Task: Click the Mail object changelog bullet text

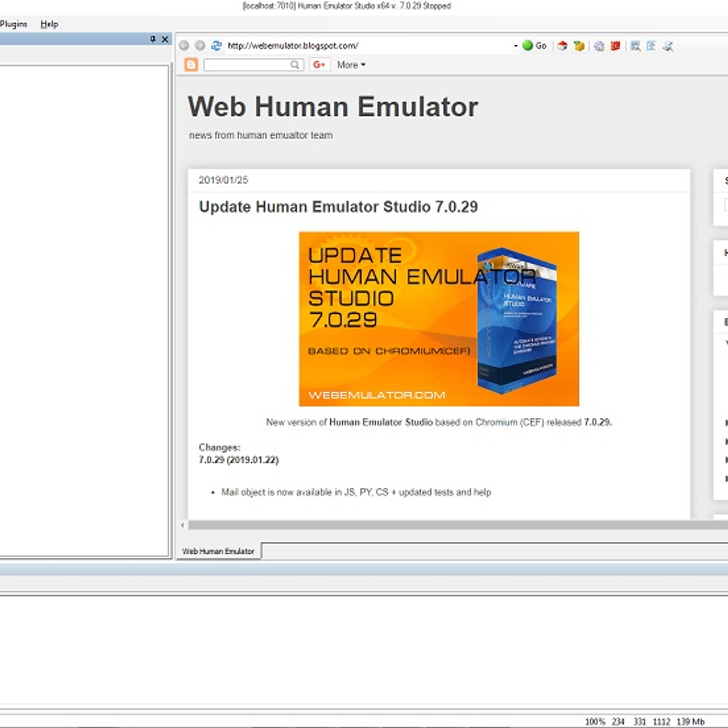Action: [356, 492]
